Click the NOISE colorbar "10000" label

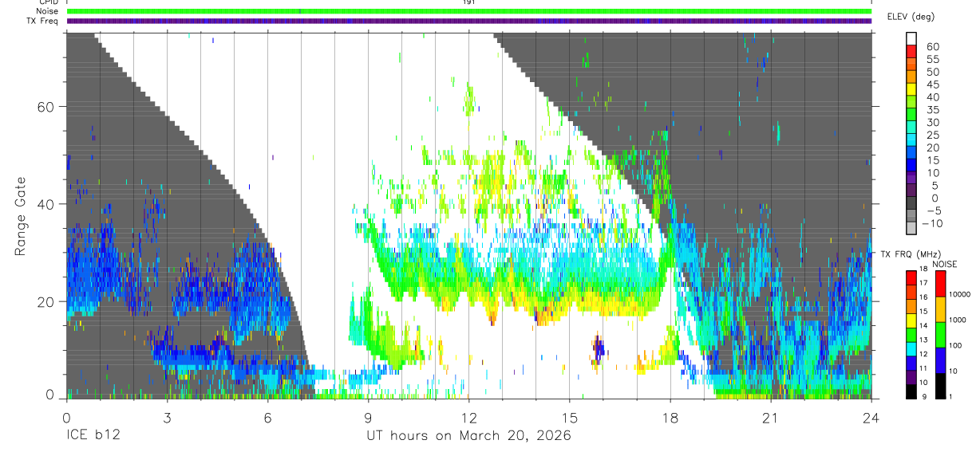(x=958, y=294)
